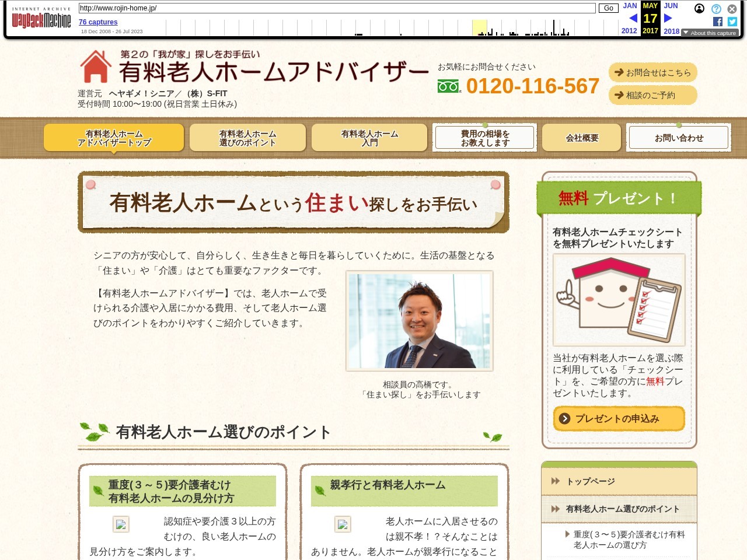The height and width of the screenshot is (560, 747).
Task: Click お問合せはこちら button
Action: coord(652,73)
